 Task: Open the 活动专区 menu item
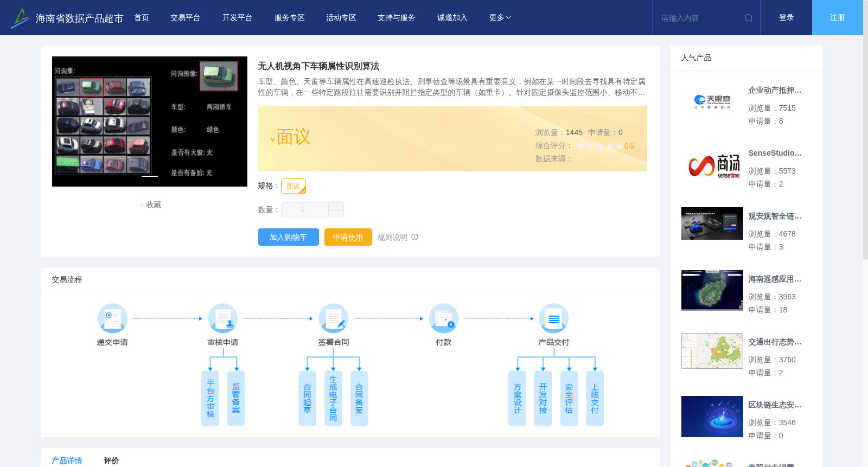(341, 18)
